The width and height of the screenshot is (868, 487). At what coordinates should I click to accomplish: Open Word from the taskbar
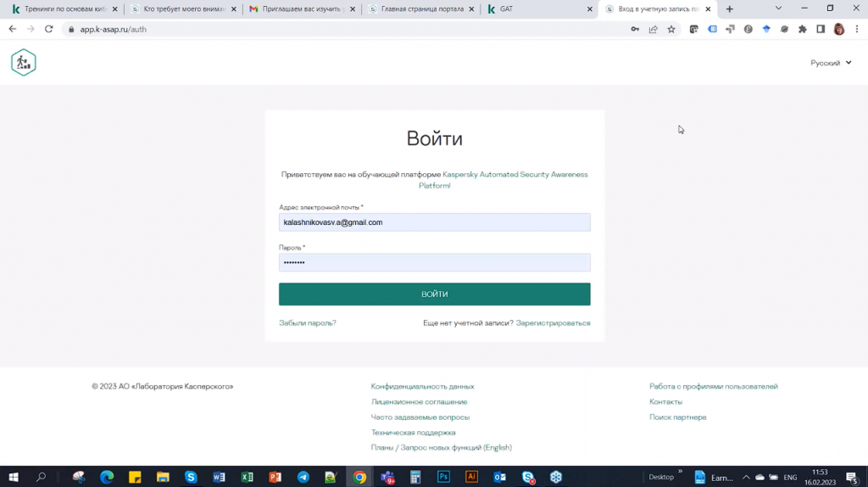[x=220, y=477]
